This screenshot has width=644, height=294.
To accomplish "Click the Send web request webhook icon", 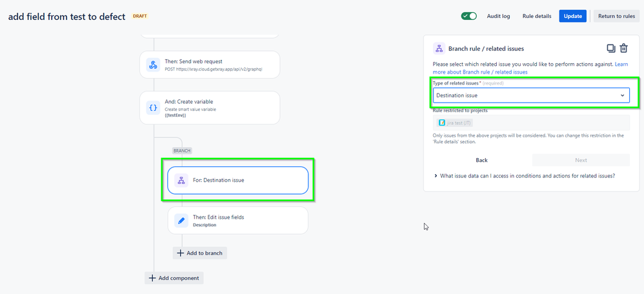I will point(153,65).
